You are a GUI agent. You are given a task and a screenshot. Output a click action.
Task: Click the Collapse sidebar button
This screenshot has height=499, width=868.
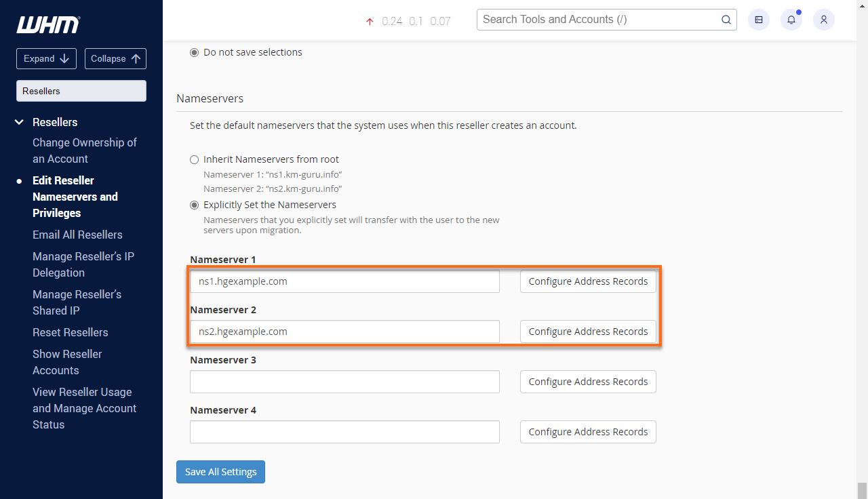[115, 58]
